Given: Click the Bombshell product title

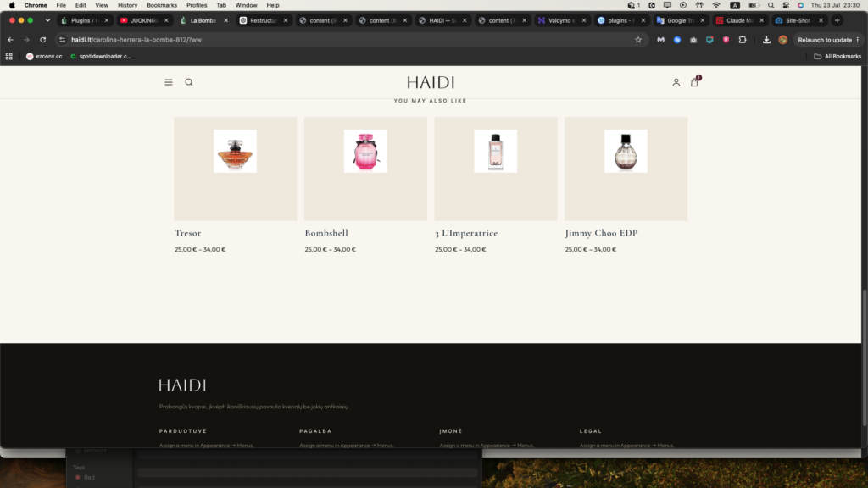Looking at the screenshot, I should (326, 233).
